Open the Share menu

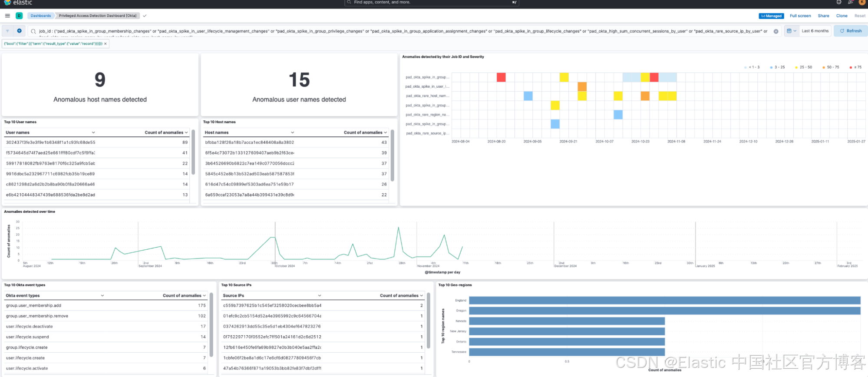pos(823,16)
